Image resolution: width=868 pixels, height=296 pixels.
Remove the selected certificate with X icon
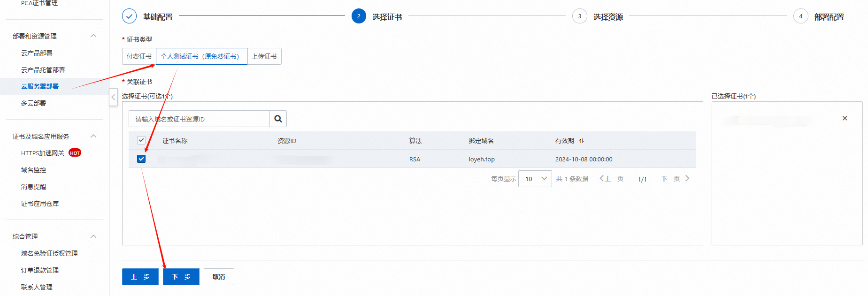(x=845, y=118)
